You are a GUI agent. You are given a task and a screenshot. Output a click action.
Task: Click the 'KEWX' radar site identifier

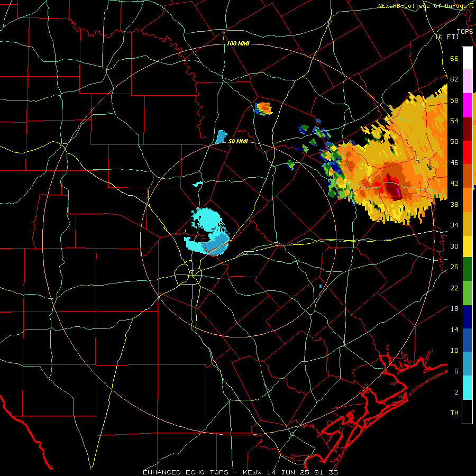tap(252, 472)
